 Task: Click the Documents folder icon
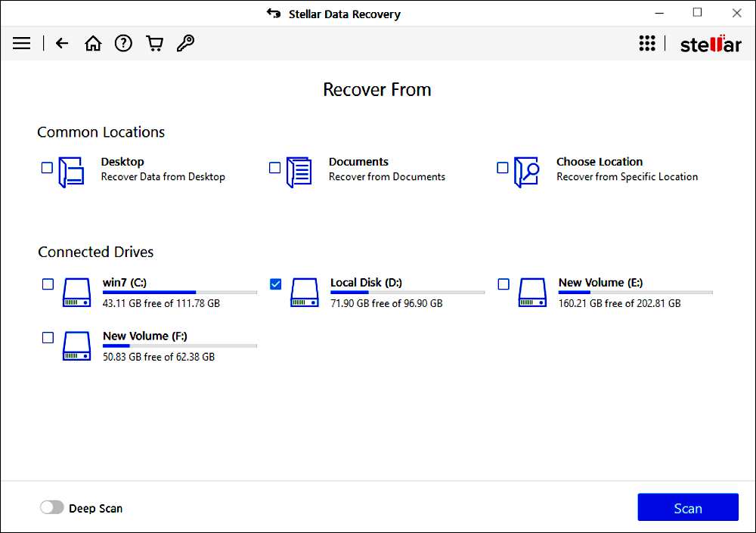tap(299, 172)
